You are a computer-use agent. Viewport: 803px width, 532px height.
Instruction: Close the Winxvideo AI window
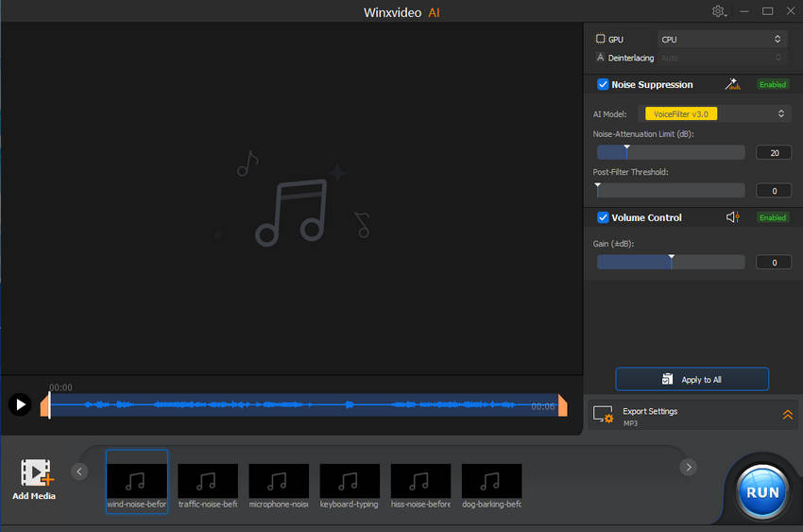tap(791, 11)
